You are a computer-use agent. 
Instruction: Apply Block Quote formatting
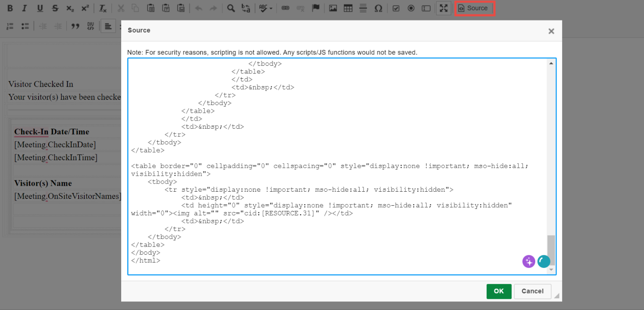click(75, 26)
